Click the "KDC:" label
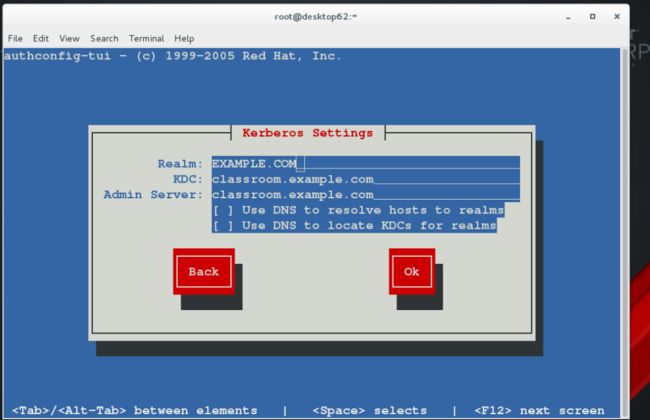Viewport: 650px width, 420px height. pyautogui.click(x=188, y=179)
